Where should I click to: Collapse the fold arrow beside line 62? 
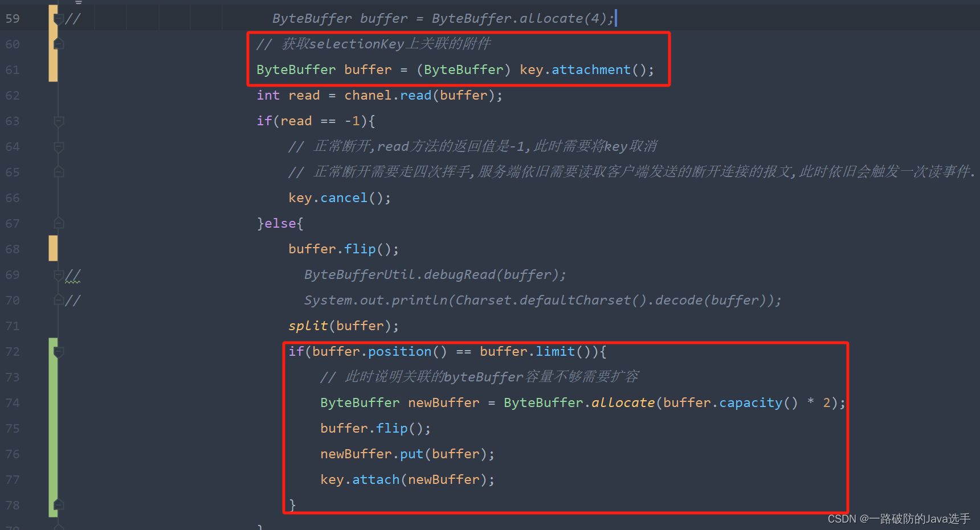tap(58, 95)
